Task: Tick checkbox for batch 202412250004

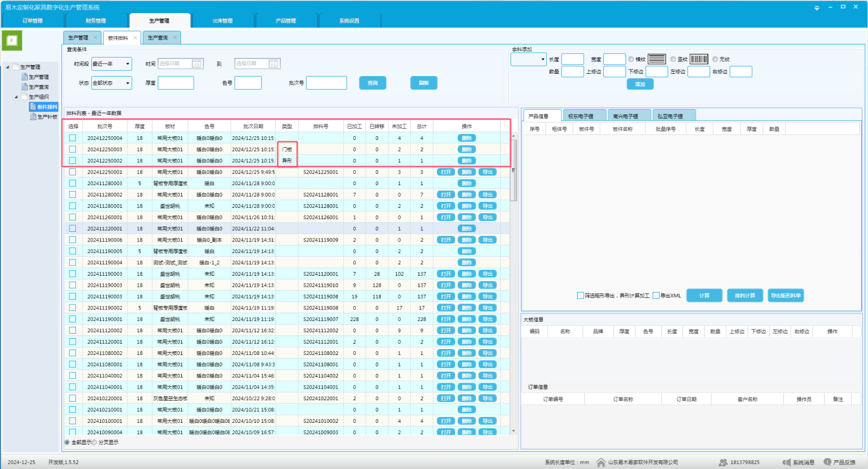Action: (x=73, y=138)
